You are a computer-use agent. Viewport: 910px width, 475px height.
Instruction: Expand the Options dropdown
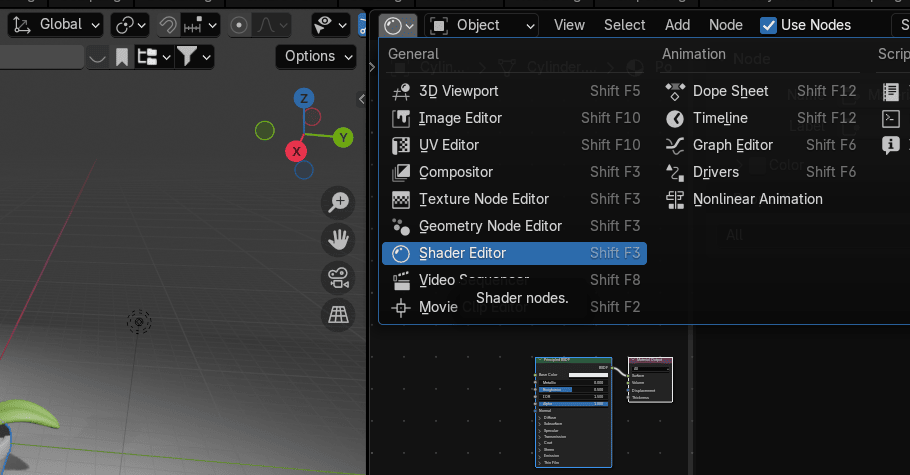[x=316, y=56]
